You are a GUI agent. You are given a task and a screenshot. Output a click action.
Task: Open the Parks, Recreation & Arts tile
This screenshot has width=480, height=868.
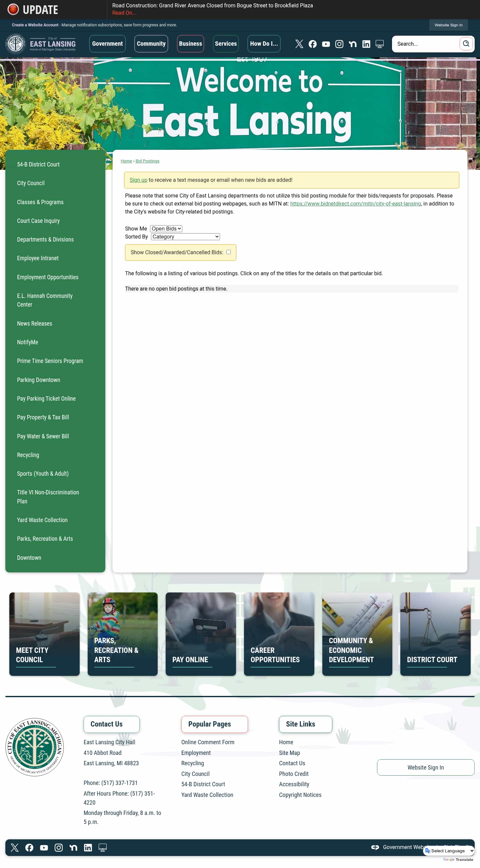coord(123,634)
